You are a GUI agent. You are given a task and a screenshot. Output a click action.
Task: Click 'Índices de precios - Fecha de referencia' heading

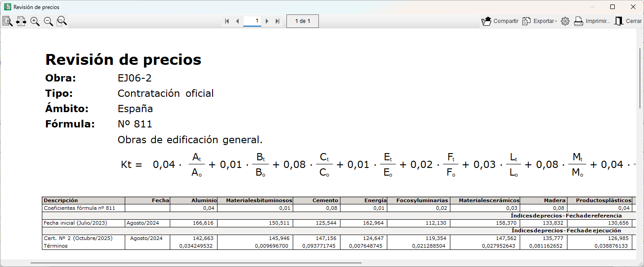click(x=567, y=216)
